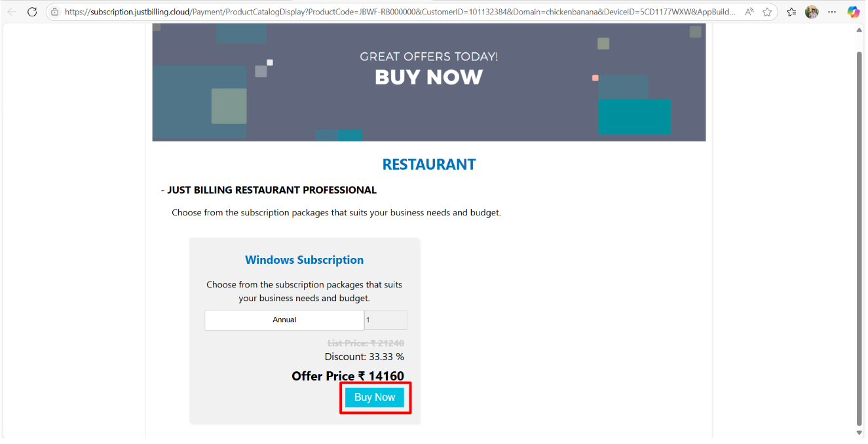868x444 pixels.
Task: Open the Annual subscription period dropdown
Action: pyautogui.click(x=284, y=320)
